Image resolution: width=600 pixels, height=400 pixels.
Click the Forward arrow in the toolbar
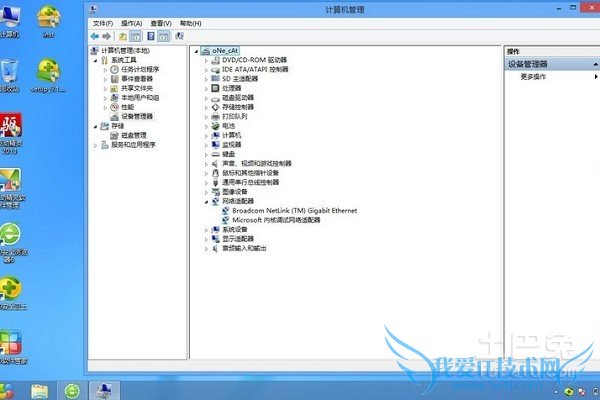click(x=106, y=36)
